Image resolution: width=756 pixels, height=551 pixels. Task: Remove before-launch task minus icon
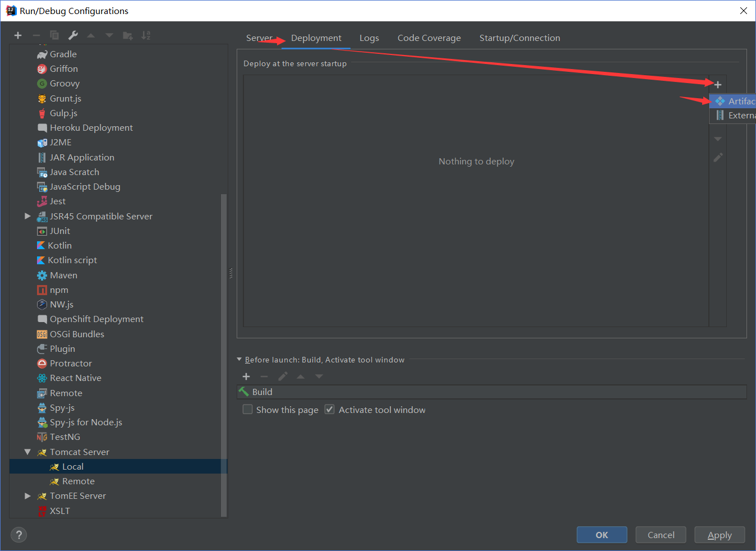(264, 376)
